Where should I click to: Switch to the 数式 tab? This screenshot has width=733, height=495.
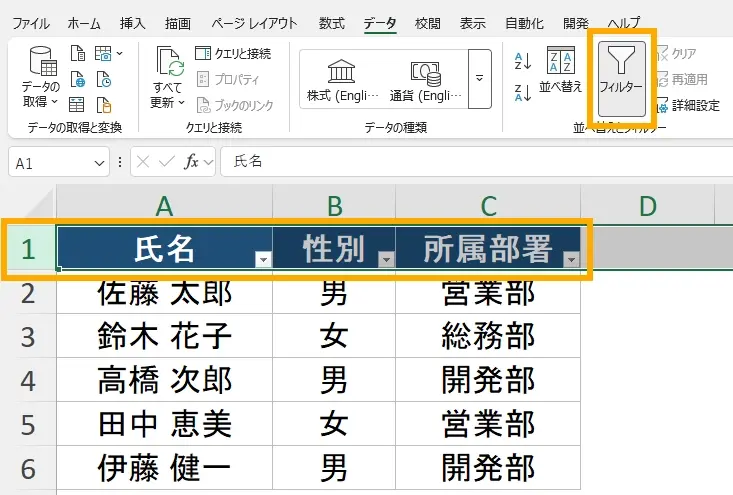click(331, 23)
